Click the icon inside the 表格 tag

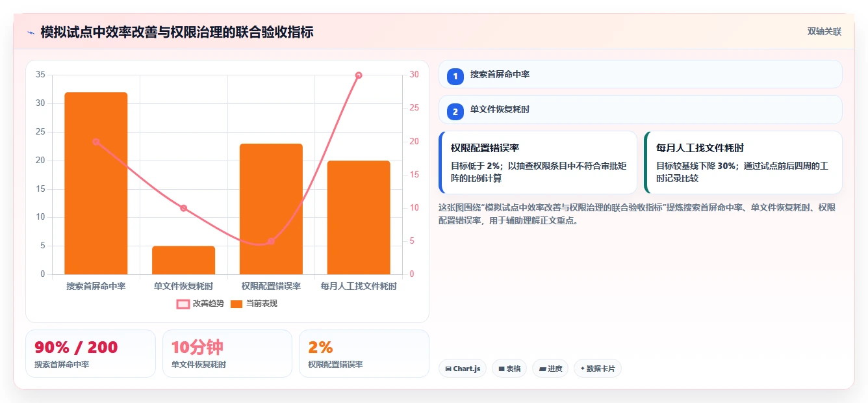(x=501, y=369)
